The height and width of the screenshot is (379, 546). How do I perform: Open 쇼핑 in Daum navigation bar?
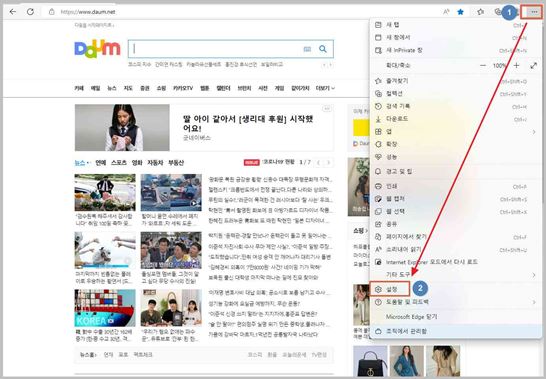(161, 88)
